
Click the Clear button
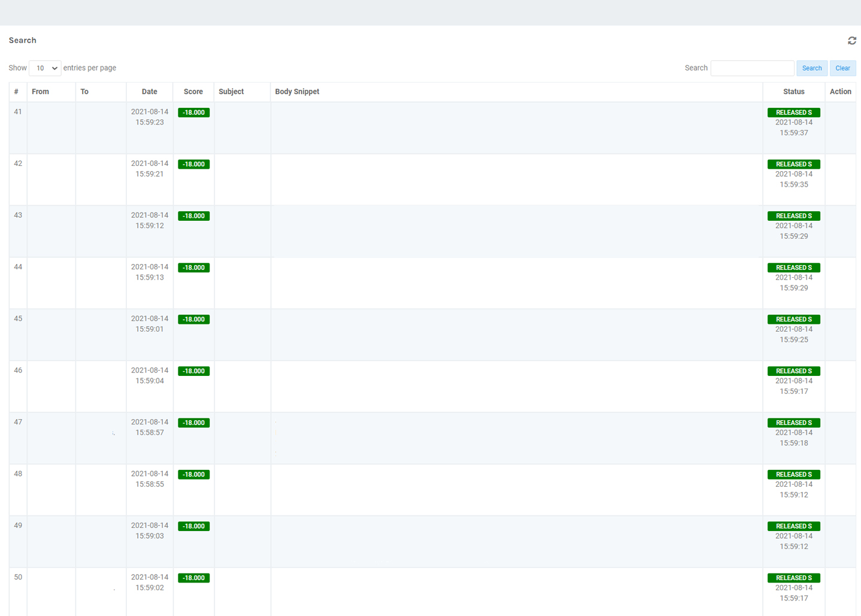[x=842, y=68]
